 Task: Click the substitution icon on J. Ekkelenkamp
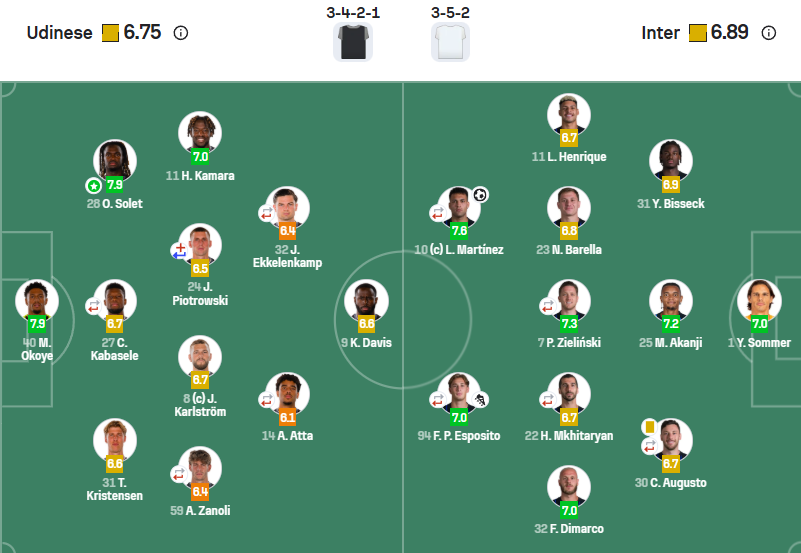pos(267,212)
